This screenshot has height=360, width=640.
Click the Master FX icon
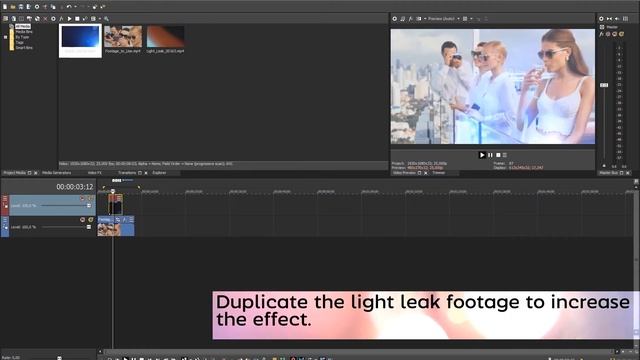601,34
